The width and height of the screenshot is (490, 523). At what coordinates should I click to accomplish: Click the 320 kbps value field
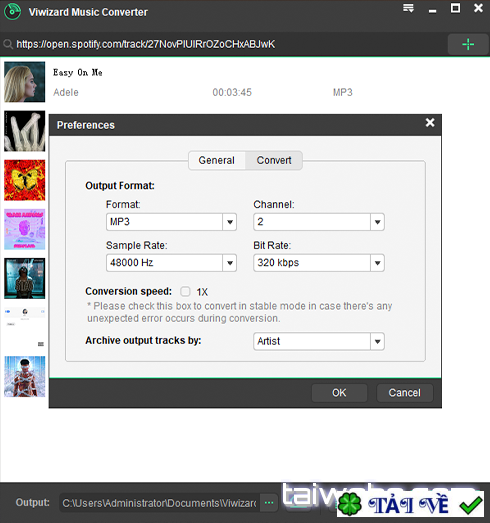[312, 263]
